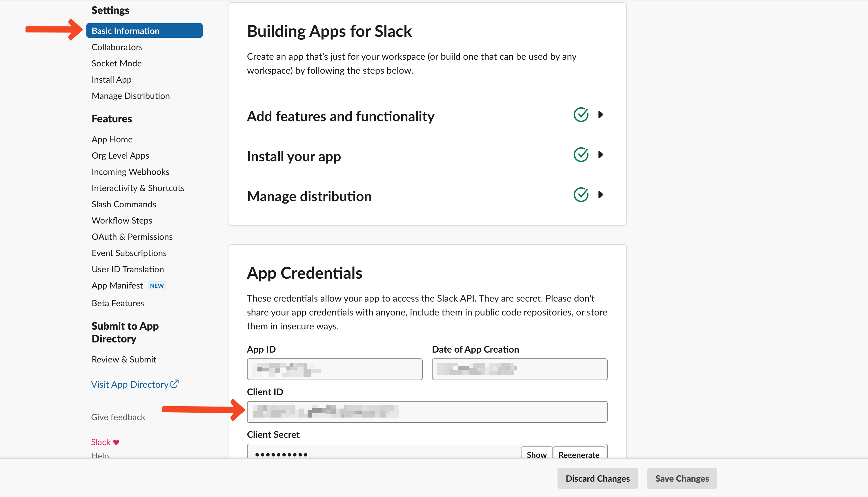
Task: Open the Collaborators settings page
Action: (117, 47)
